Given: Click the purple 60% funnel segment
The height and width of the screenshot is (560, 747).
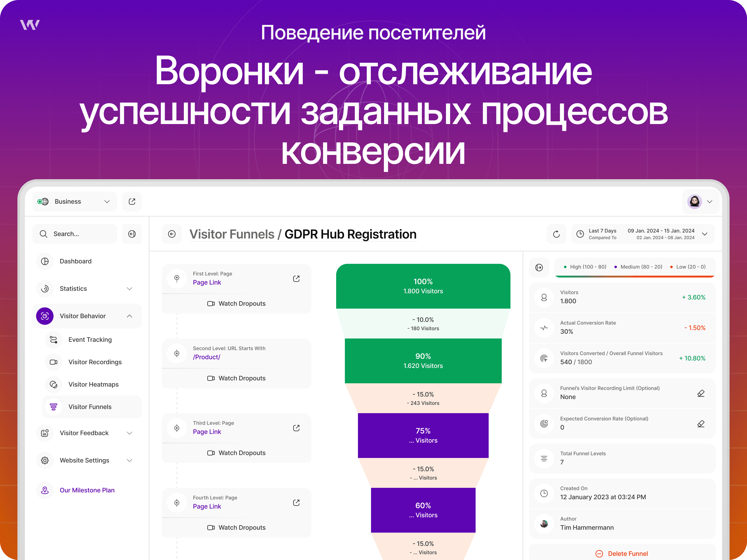Looking at the screenshot, I should point(423,510).
